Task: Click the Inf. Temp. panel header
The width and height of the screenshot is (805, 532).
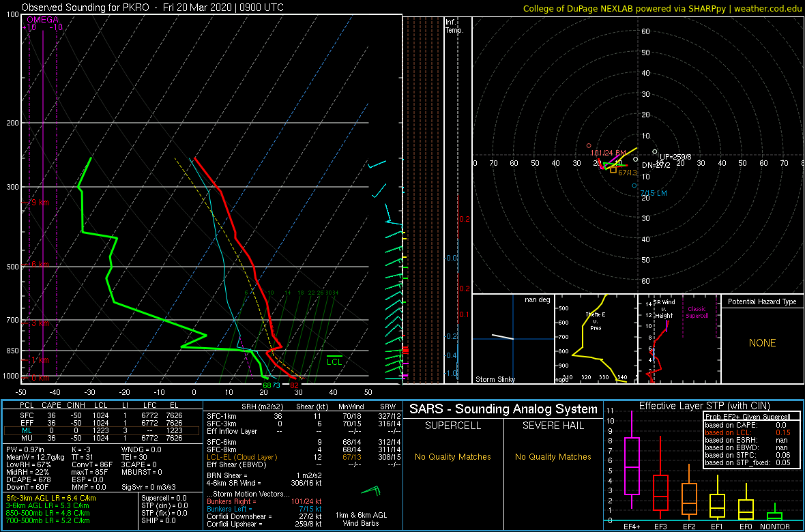Action: [455, 26]
